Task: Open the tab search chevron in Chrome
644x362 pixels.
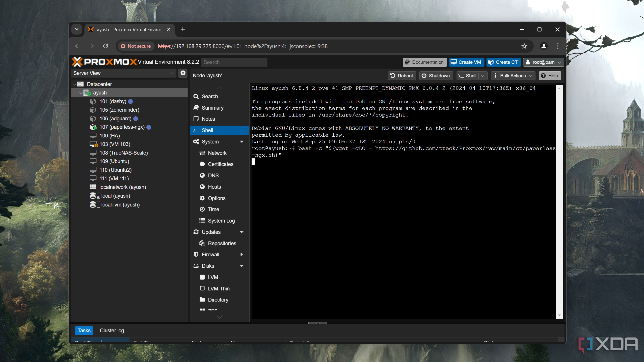Action: 77,29
